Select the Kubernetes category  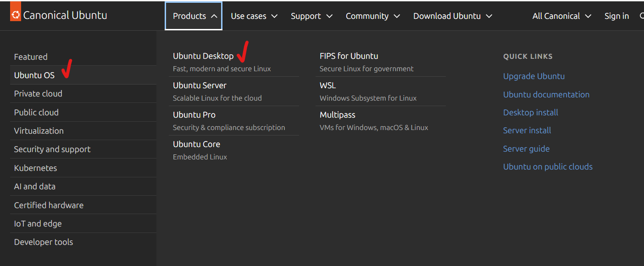tap(83, 168)
